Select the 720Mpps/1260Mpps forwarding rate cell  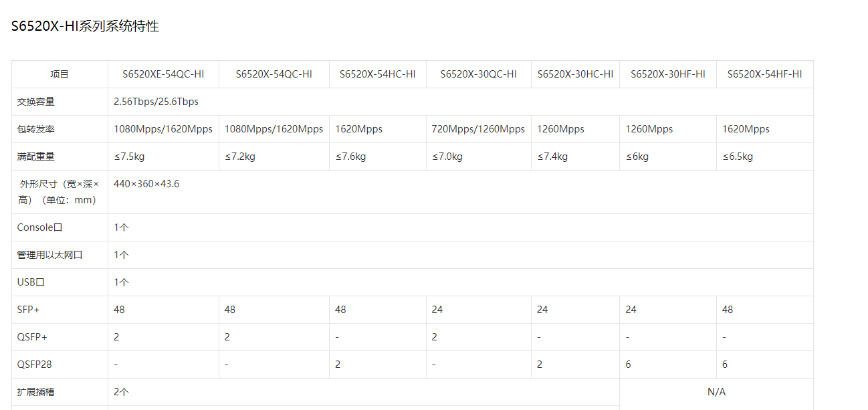478,129
